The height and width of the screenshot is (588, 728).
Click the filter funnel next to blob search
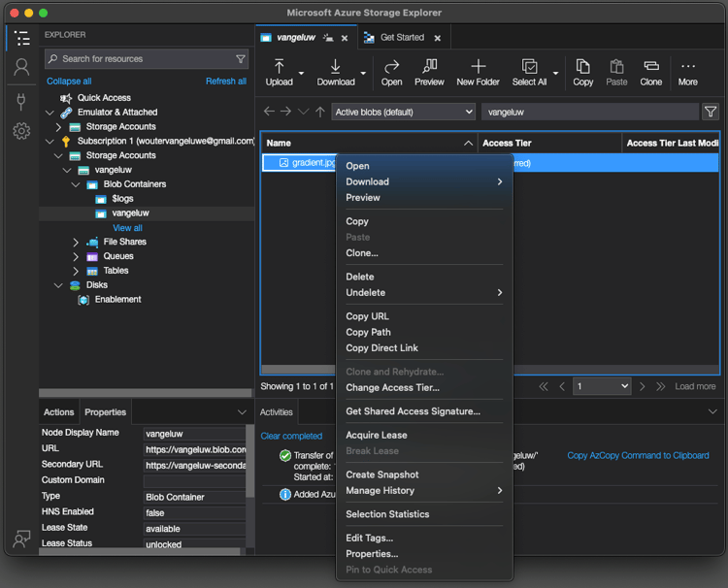[711, 112]
